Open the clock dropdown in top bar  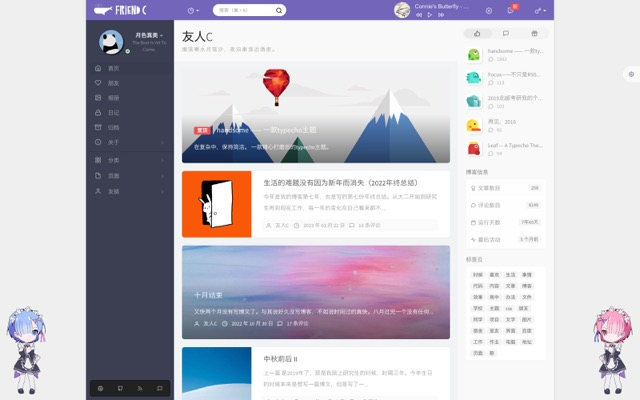193,10
